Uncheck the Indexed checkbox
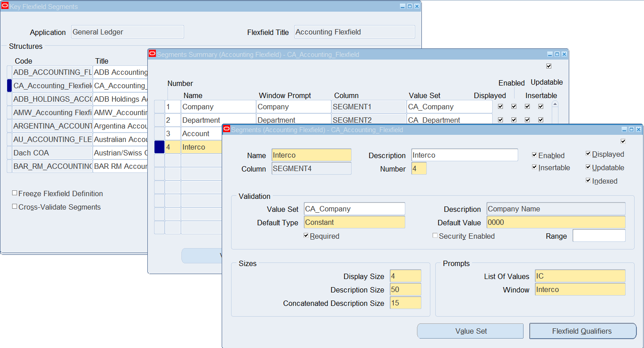The width and height of the screenshot is (644, 348). [x=588, y=180]
